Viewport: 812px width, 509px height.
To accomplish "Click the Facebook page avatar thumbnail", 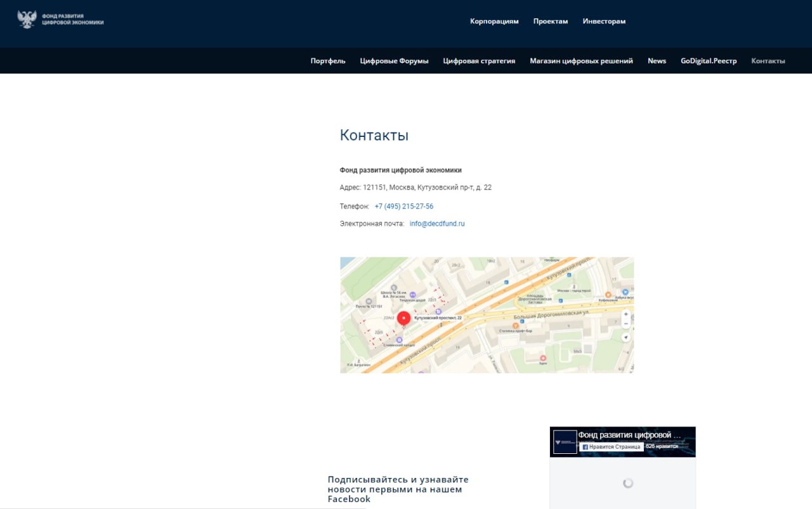I will [x=565, y=442].
